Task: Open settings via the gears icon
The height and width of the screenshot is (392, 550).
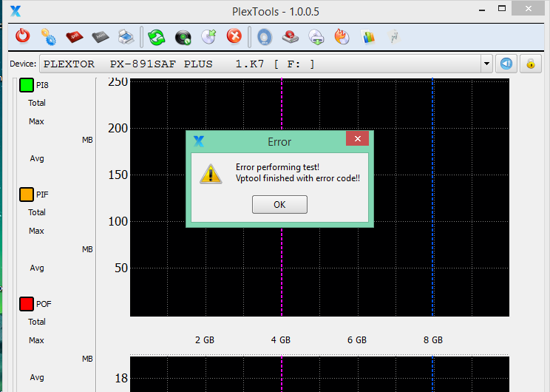Action: pos(48,37)
